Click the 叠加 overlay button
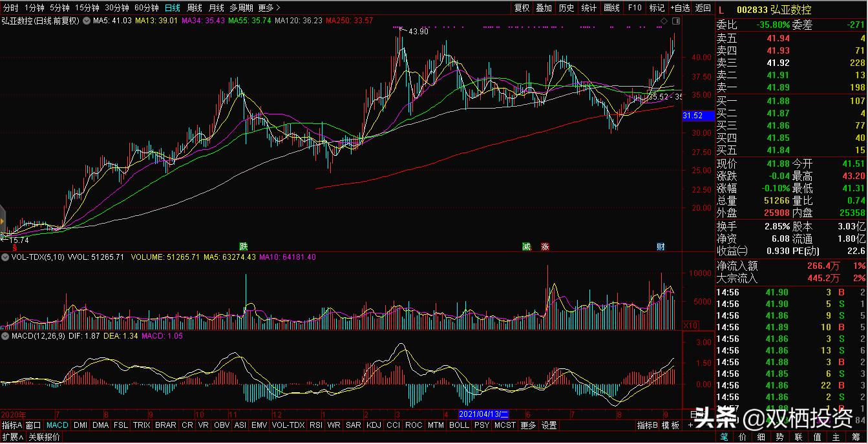The height and width of the screenshot is (444, 868). tap(544, 8)
